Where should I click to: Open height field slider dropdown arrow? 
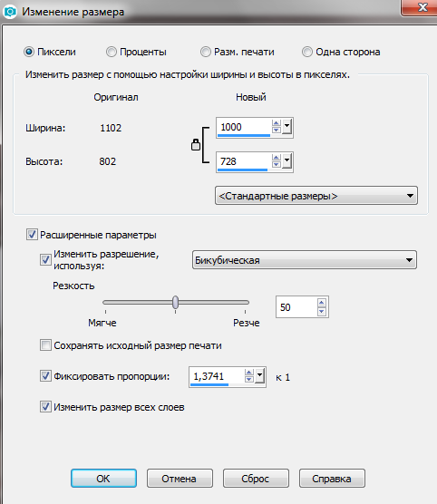[287, 160]
